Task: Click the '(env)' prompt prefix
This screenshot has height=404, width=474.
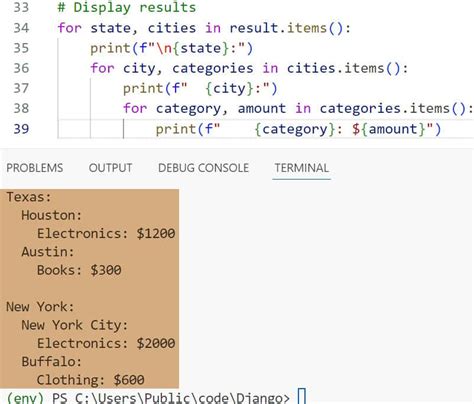Action: click(25, 398)
